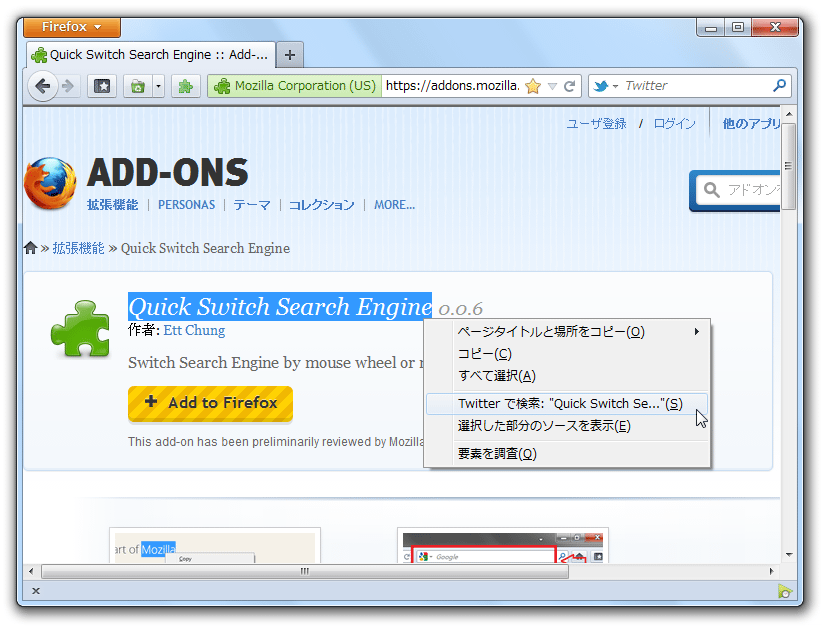Screen dimensions: 825x628
Task: Click the green puzzle add-ons toolbar icon
Action: click(x=186, y=86)
